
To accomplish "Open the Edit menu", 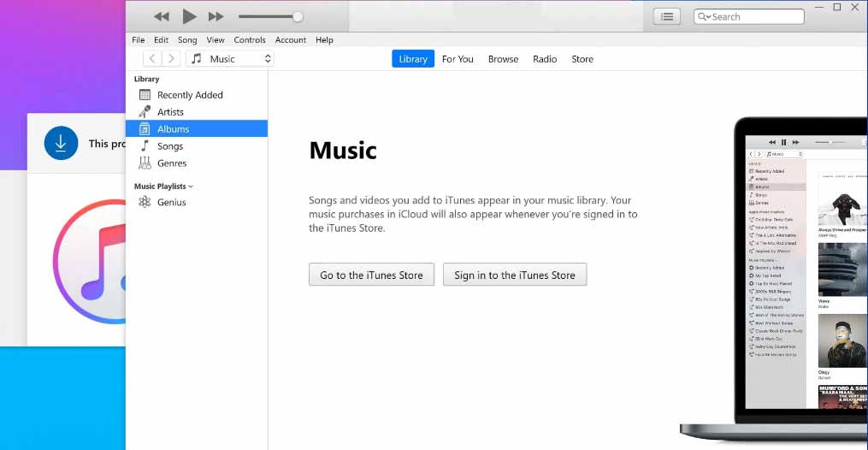I will coord(161,40).
